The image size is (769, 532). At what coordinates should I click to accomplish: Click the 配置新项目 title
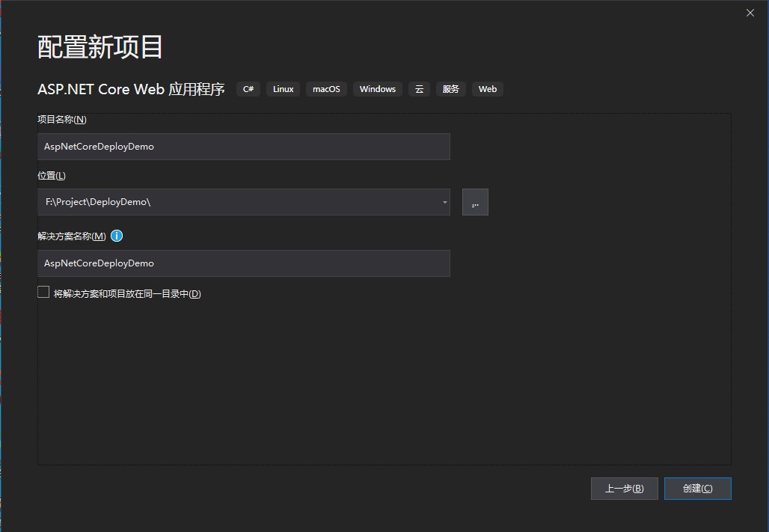[100, 47]
